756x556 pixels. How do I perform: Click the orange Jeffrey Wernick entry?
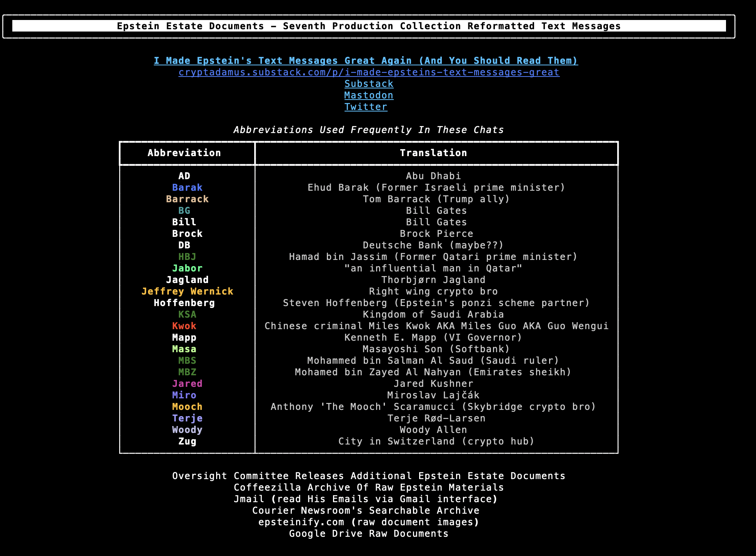(x=187, y=291)
